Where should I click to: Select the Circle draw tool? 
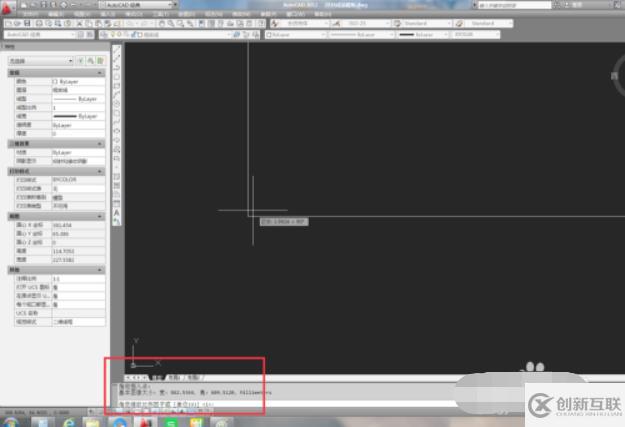click(x=117, y=104)
